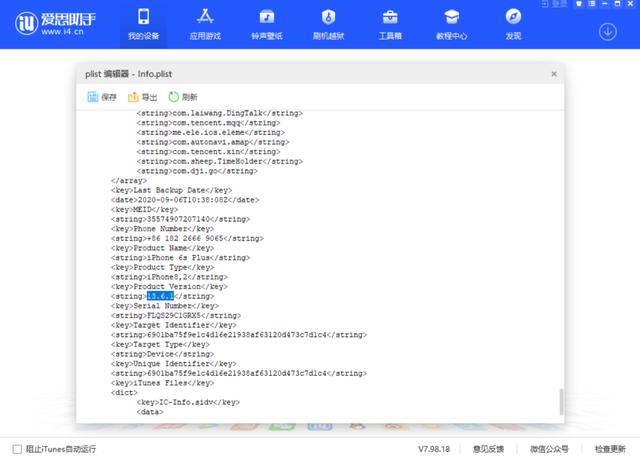Click the IC-Info.sidv key line

pos(188,402)
